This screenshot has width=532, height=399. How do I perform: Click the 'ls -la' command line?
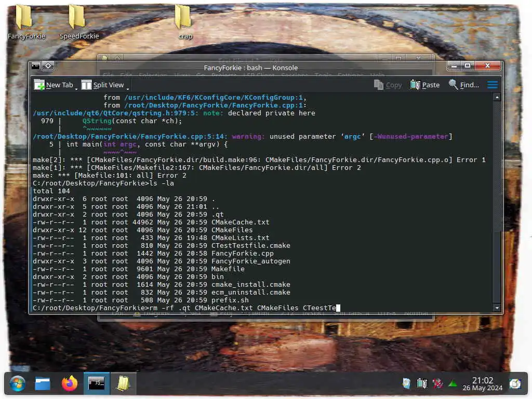103,183
